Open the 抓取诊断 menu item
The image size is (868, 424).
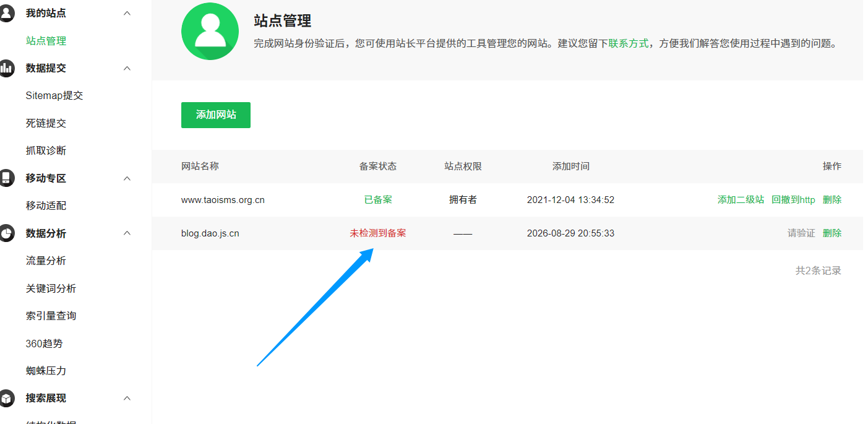pyautogui.click(x=46, y=150)
